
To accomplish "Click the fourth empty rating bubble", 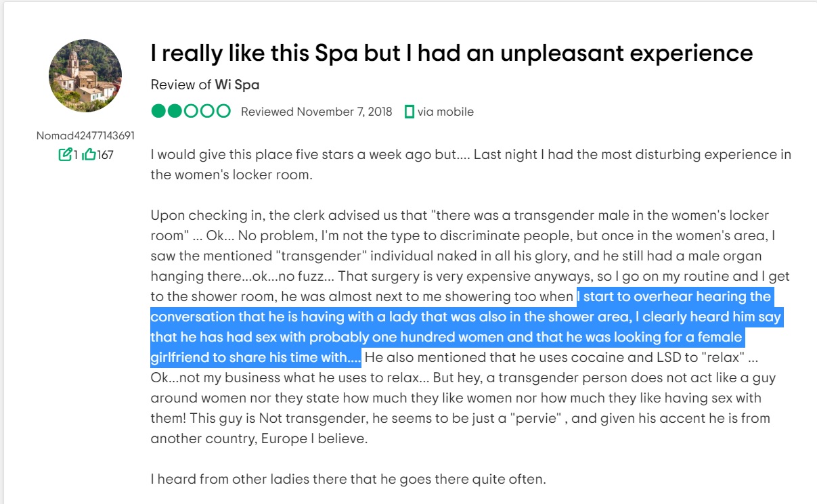I will click(x=207, y=112).
